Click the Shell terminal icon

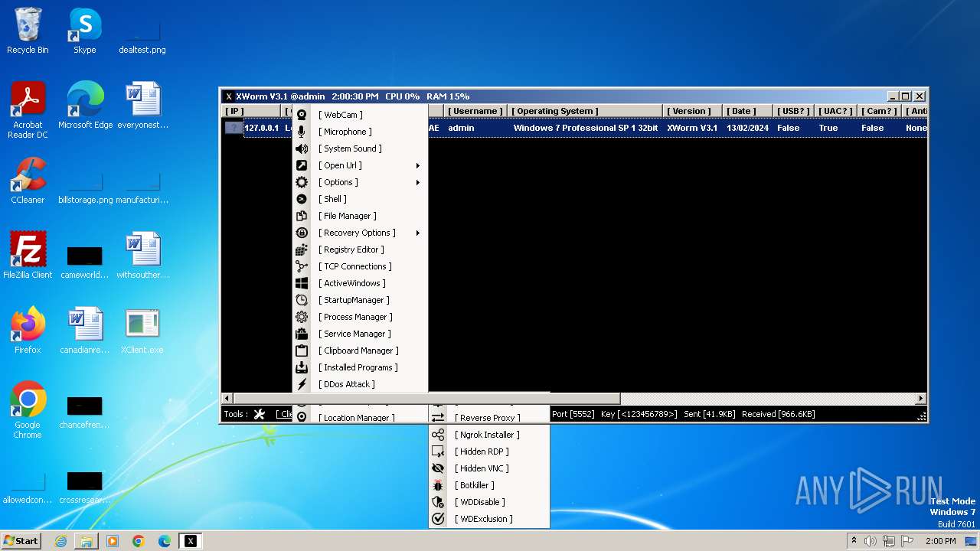click(302, 199)
